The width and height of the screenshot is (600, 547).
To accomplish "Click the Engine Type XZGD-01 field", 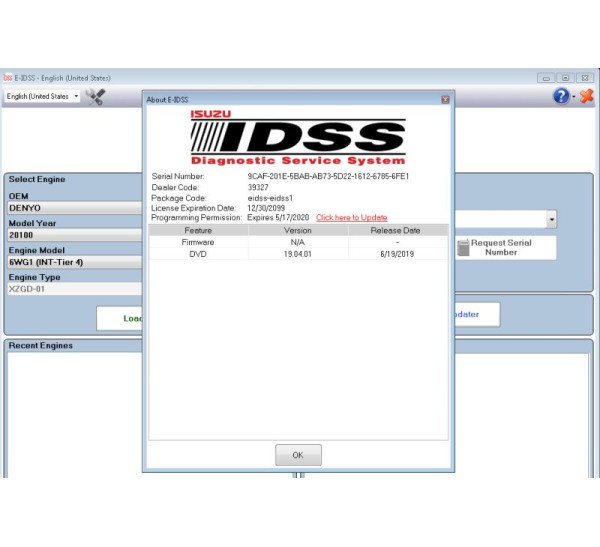I will pyautogui.click(x=74, y=289).
